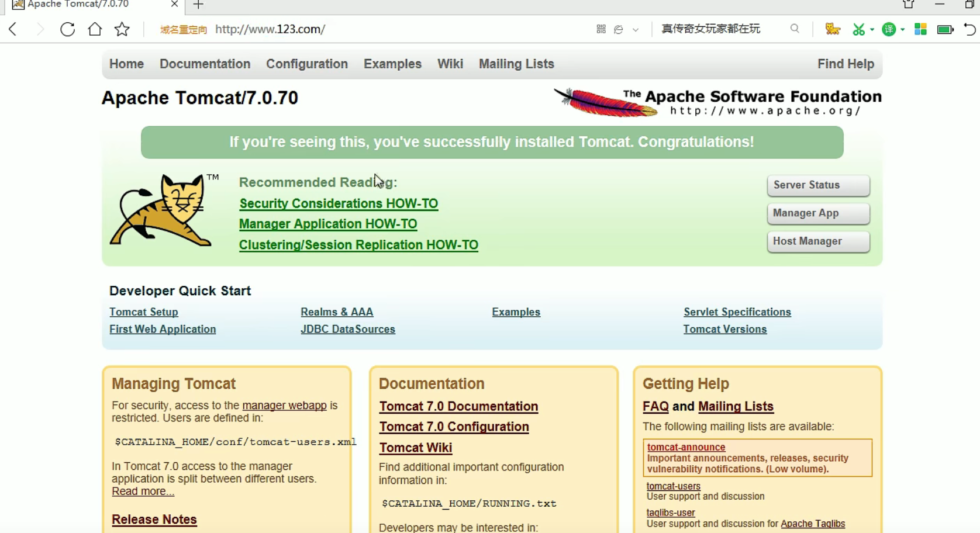This screenshot has width=980, height=533.
Task: Click the http://www.apache.org/ text under the logo
Action: 766,110
